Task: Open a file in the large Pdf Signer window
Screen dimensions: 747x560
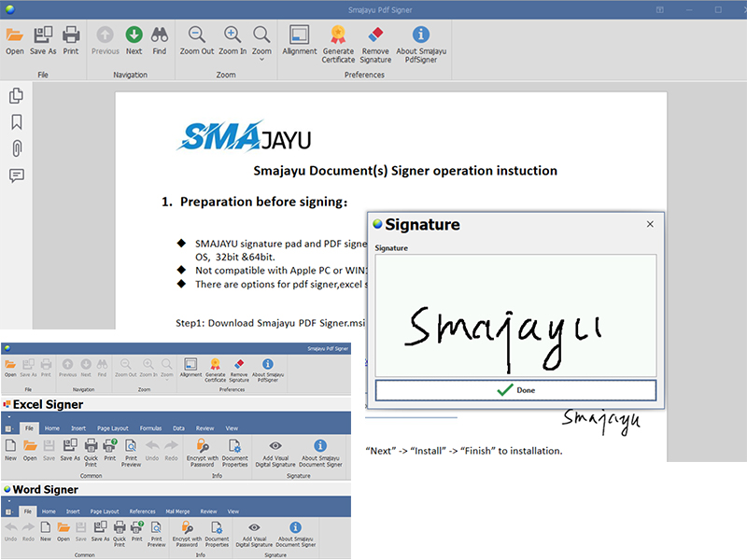Action: coord(14,41)
